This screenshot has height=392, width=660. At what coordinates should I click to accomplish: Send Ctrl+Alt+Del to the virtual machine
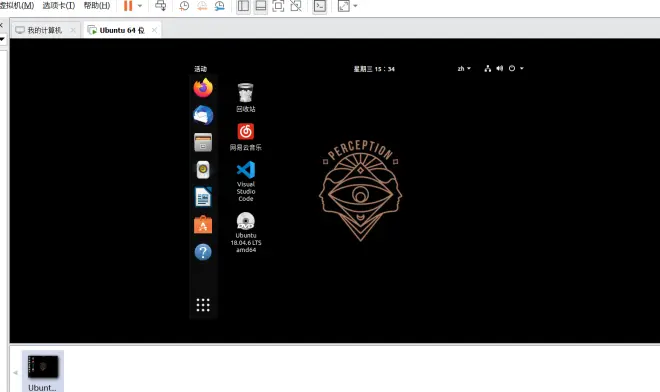click(x=161, y=6)
